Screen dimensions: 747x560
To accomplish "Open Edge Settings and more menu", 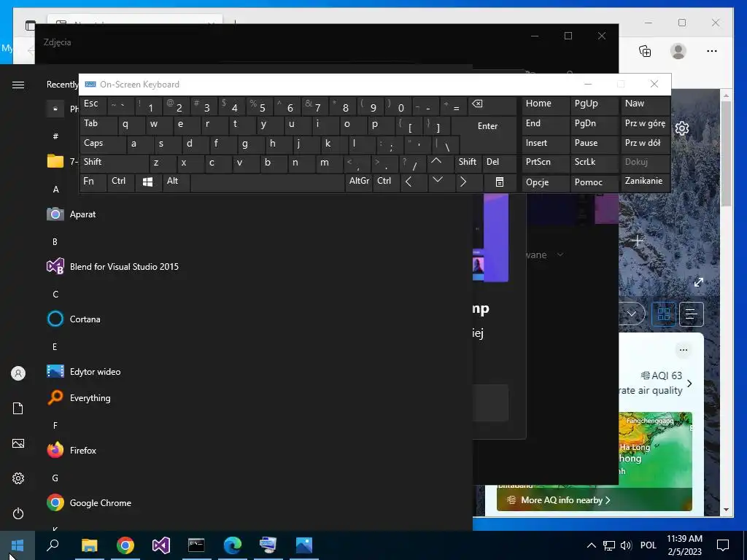I will click(x=712, y=51).
